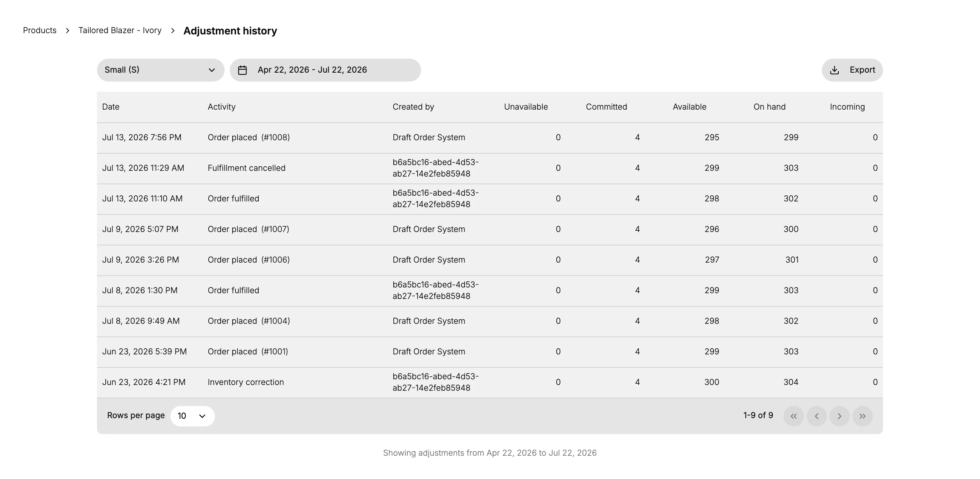Viewport: 980px width, 479px height.
Task: Click On hand value 301
Action: [792, 260]
